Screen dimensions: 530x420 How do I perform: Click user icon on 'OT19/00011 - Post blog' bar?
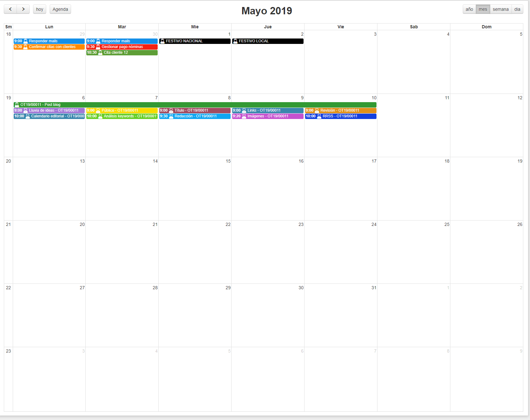[x=17, y=105]
